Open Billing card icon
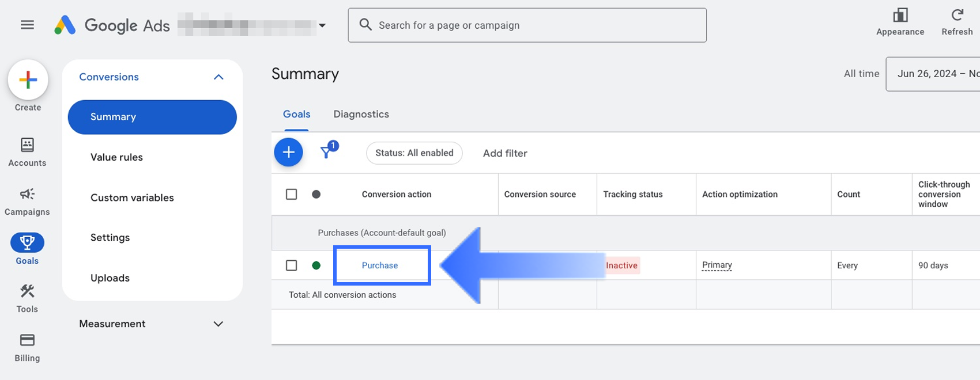Screen dimensions: 980x380 (x=27, y=340)
